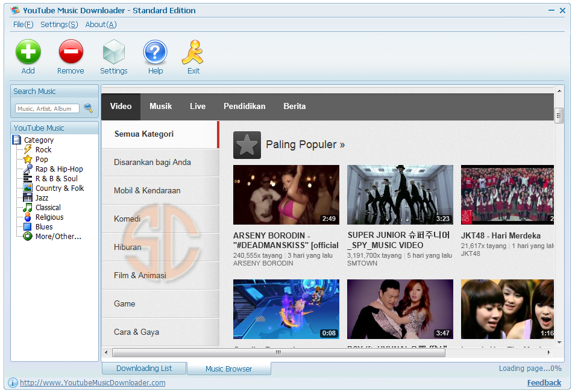Click the red Remove icon
This screenshot has height=392, width=575.
pos(71,52)
